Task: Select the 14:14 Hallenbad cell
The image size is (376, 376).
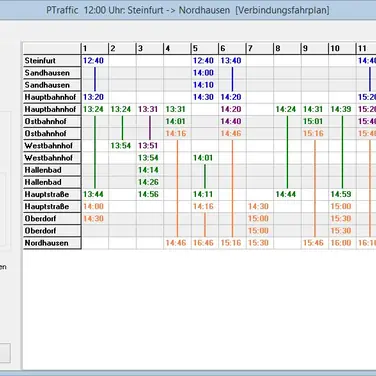Action: click(150, 170)
